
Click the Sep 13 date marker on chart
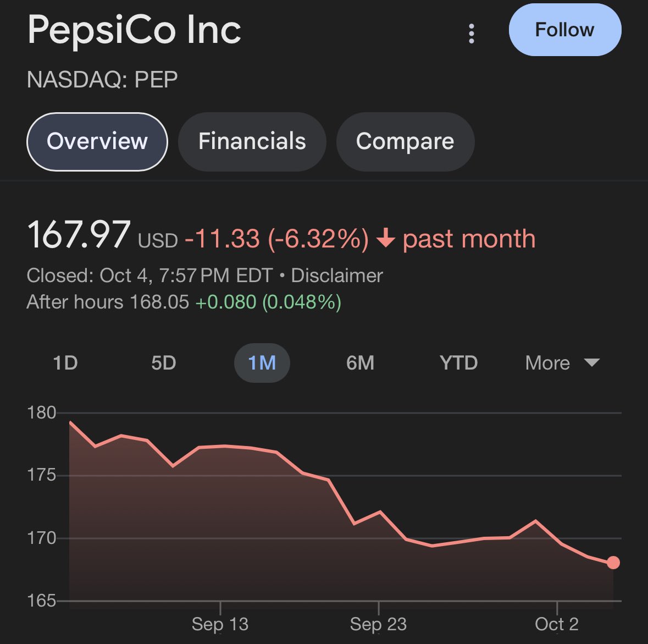220,624
